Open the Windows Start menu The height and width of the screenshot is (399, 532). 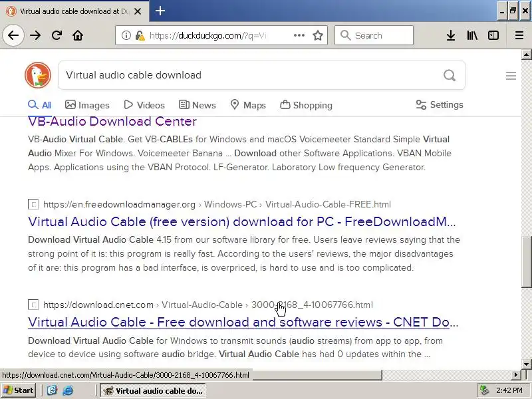pyautogui.click(x=19, y=390)
